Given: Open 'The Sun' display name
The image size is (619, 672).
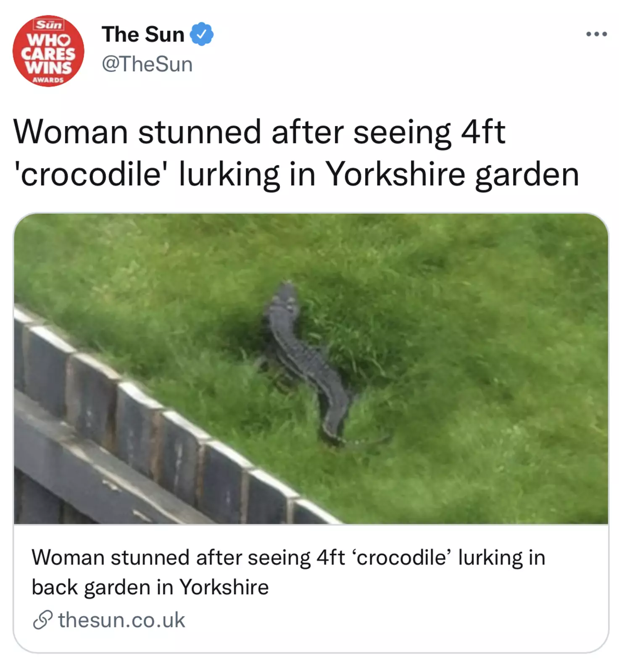Looking at the screenshot, I should pyautogui.click(x=143, y=34).
